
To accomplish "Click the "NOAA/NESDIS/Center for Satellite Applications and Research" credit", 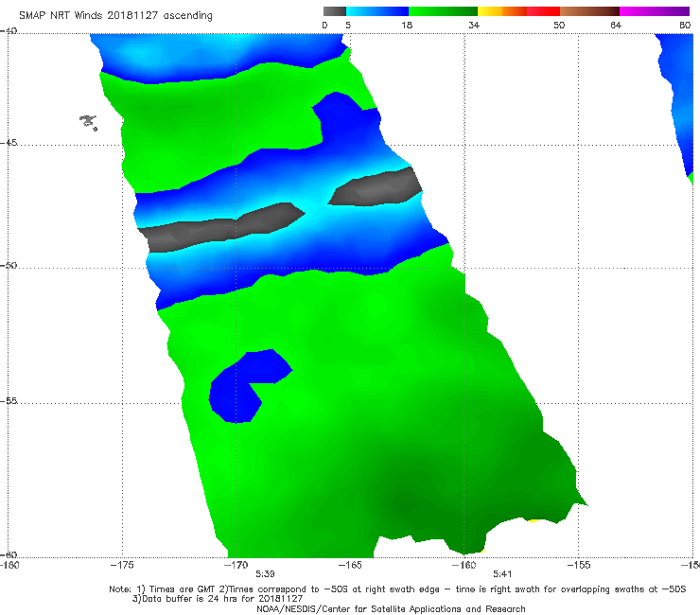I will 391,608.
